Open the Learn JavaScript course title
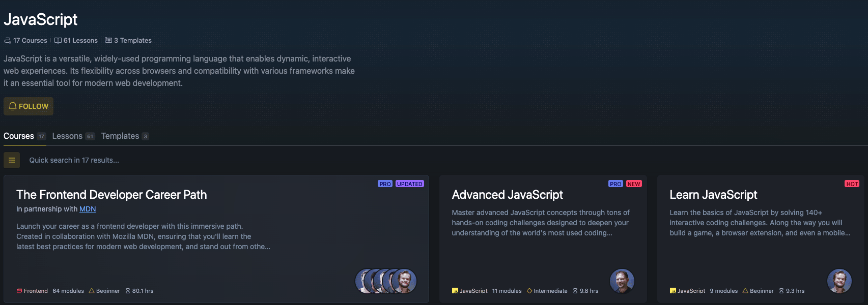868x305 pixels. pos(713,195)
